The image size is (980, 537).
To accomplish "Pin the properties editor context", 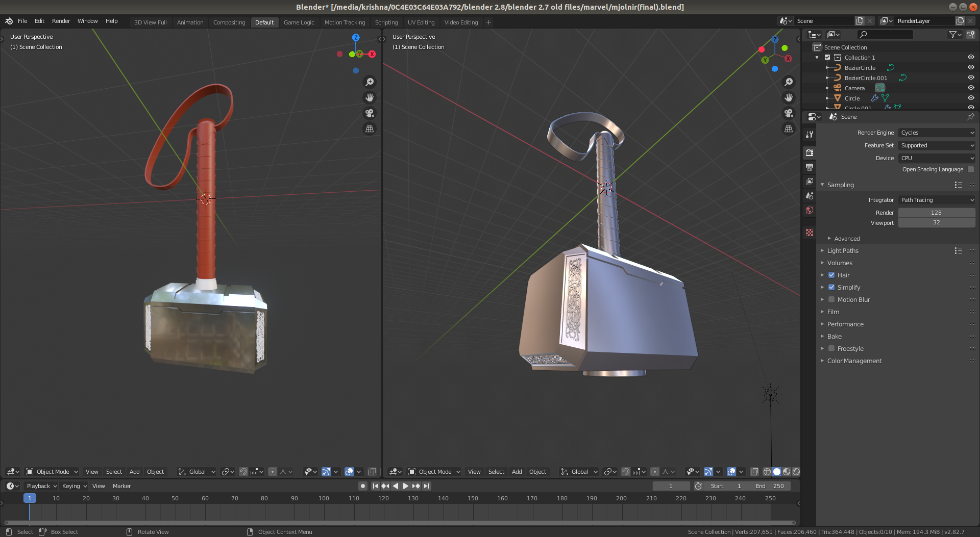I will point(970,117).
